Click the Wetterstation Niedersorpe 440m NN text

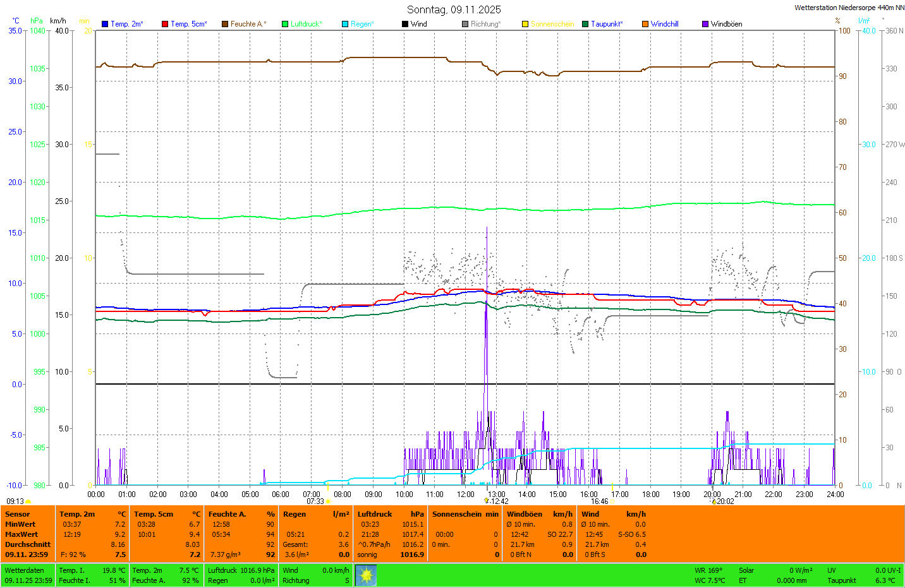tap(849, 8)
